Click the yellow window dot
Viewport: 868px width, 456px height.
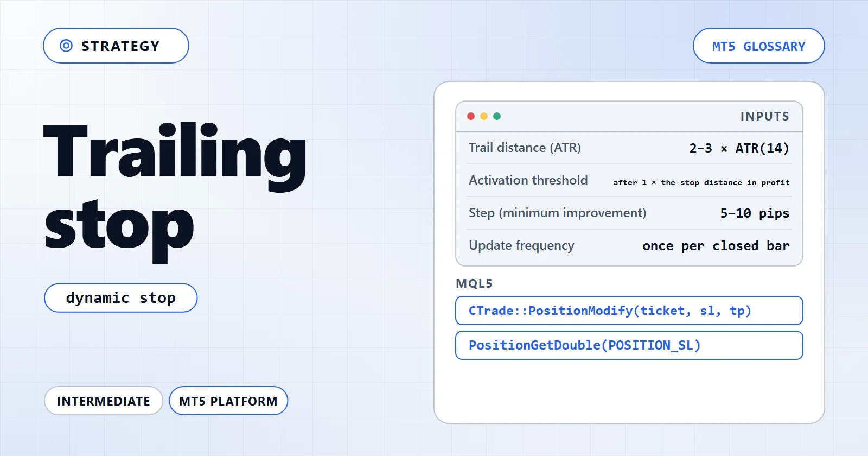tap(484, 116)
